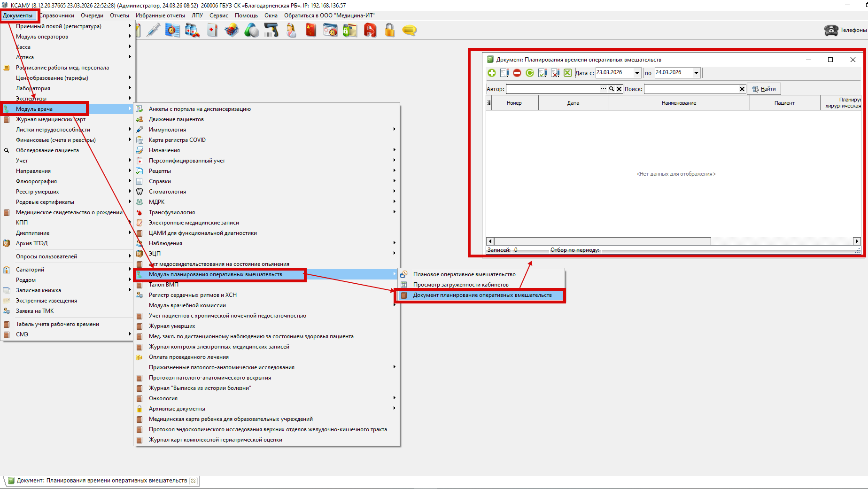
Task: Click the golden padlock toolbar icon
Action: [389, 31]
